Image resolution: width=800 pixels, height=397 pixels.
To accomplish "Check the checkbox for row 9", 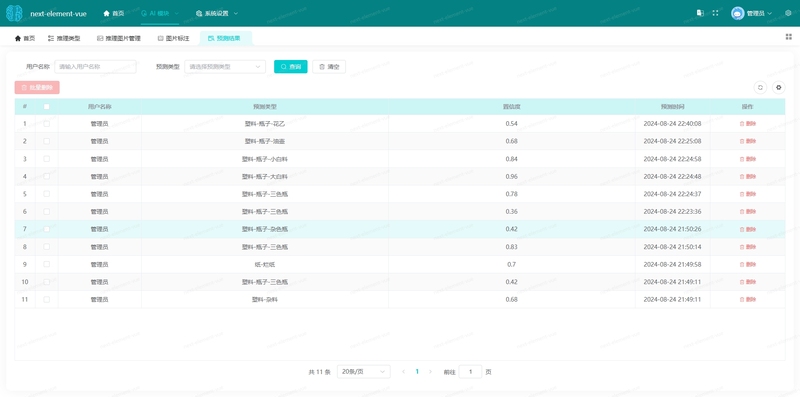I will (x=46, y=264).
